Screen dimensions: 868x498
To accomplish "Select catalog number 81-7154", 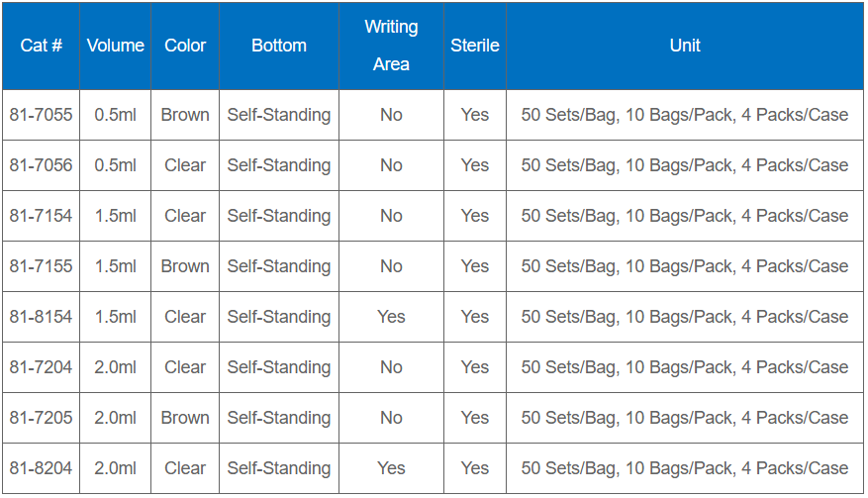I will (41, 216).
